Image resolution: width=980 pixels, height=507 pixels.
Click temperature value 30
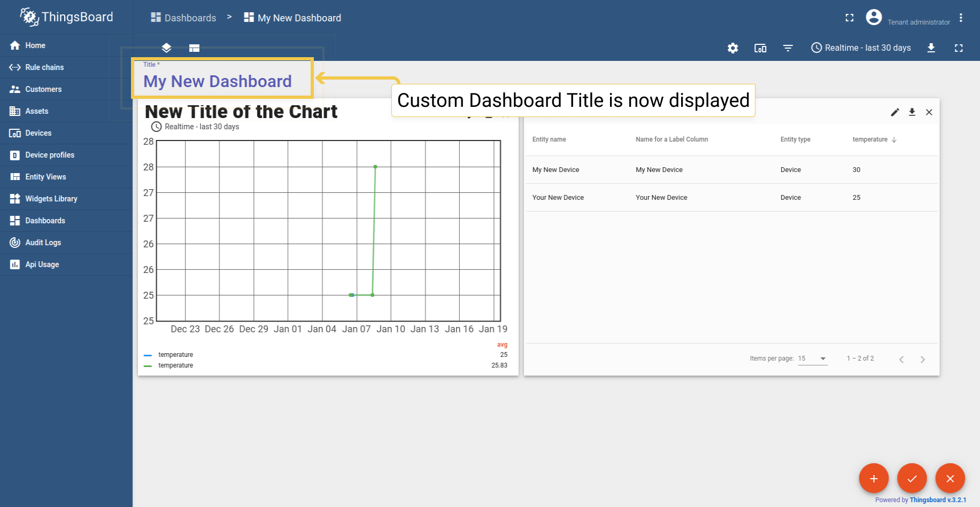pyautogui.click(x=856, y=170)
